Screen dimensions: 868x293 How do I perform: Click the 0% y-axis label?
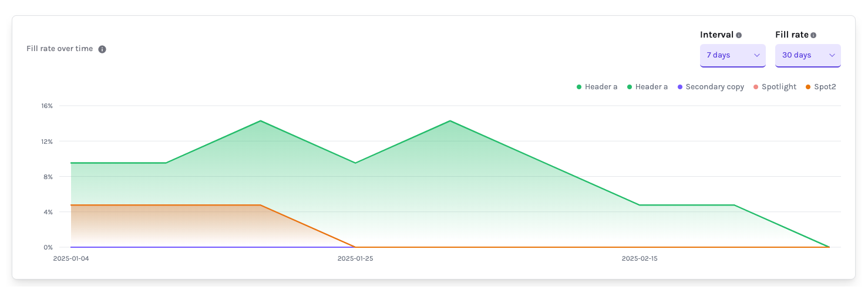48,247
